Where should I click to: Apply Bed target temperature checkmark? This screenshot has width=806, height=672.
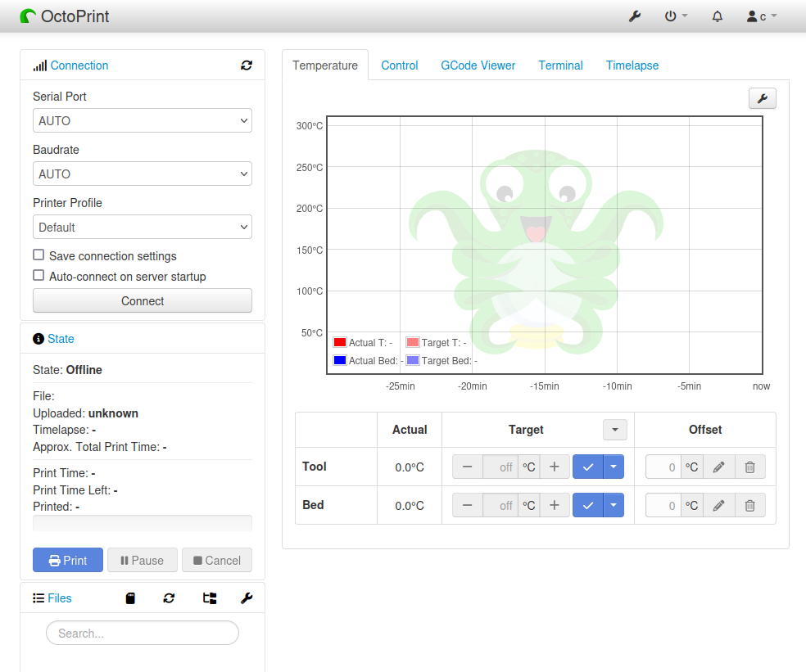point(588,505)
